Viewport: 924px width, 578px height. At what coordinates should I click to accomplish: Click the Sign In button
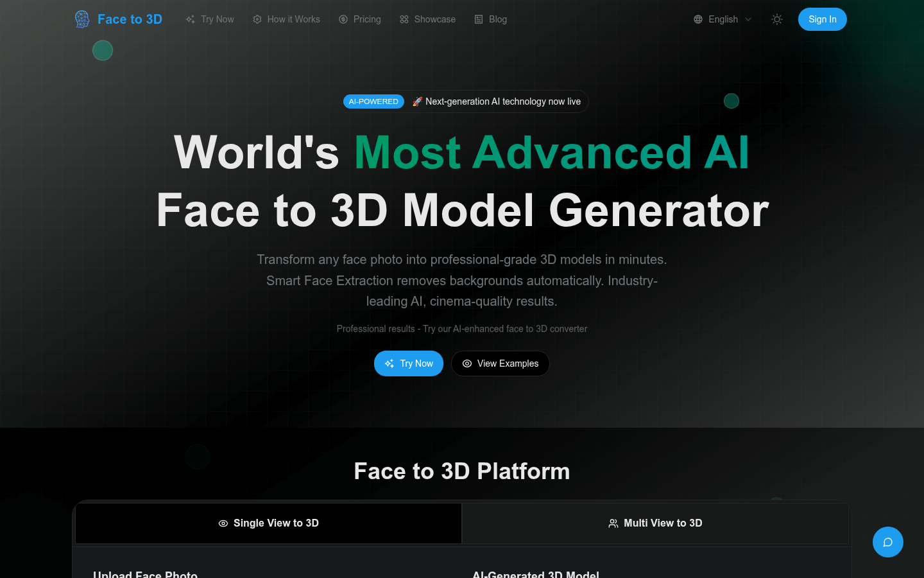click(822, 19)
